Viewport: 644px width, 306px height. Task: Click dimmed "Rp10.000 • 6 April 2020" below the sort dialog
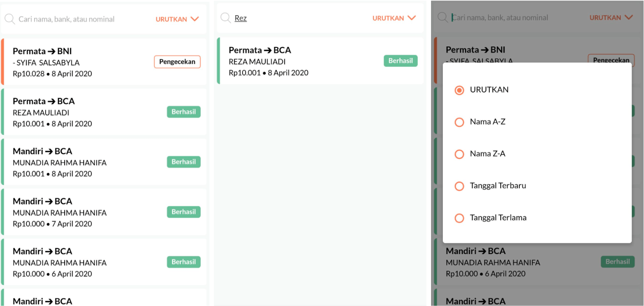point(486,273)
